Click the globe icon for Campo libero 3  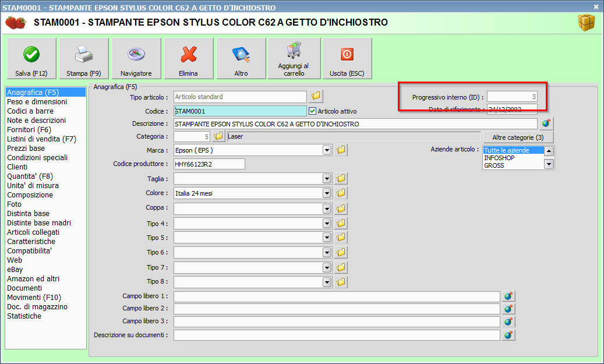[508, 321]
